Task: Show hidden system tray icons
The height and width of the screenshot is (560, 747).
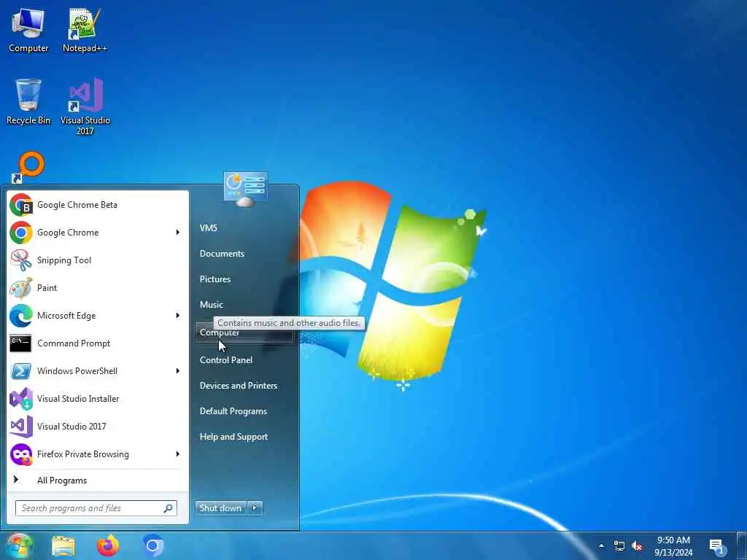Action: point(601,545)
